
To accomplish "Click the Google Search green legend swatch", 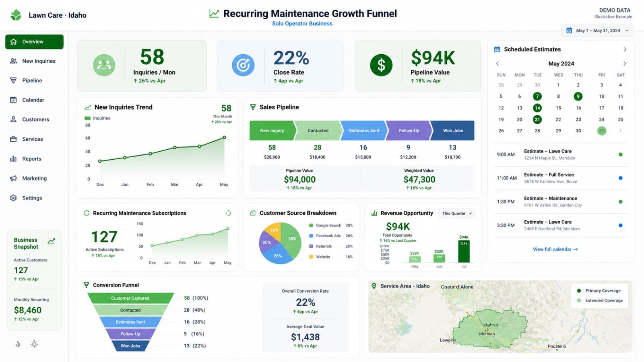I will tap(311, 226).
